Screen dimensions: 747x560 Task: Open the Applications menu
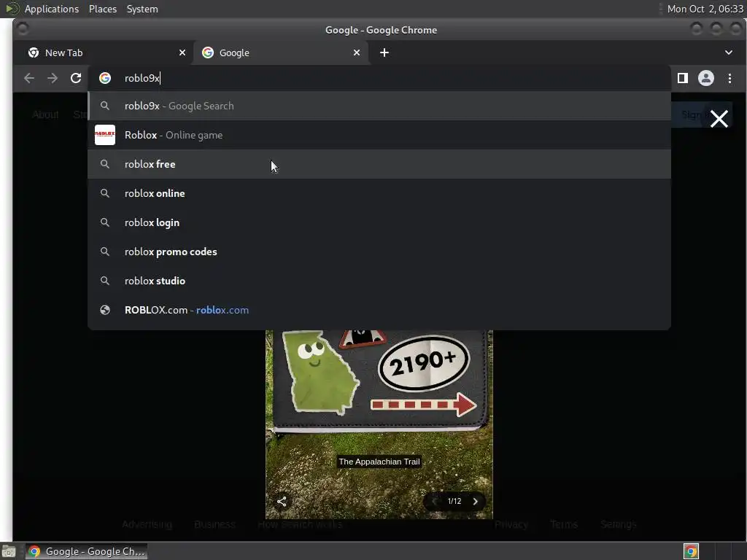coord(52,9)
